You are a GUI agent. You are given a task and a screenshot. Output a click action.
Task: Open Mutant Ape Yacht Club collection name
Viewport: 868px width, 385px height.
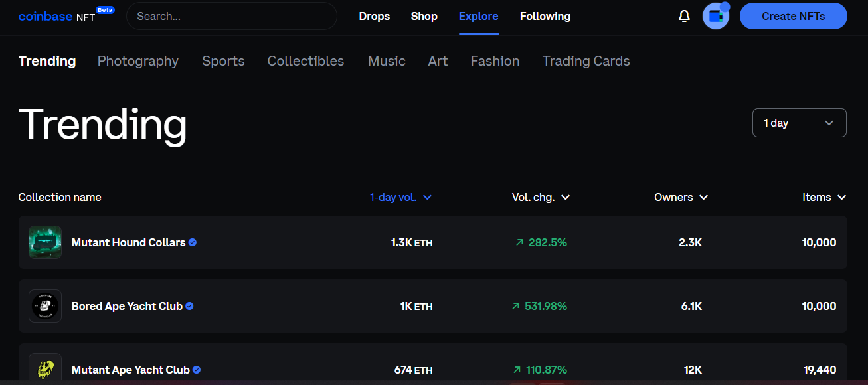click(131, 370)
